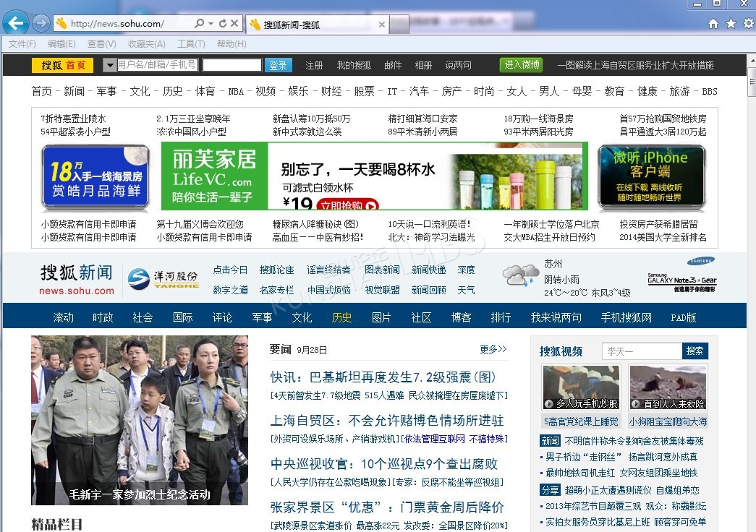Open the 更多>> link beside 要闻
This screenshot has width=756, height=532.
pos(493,349)
